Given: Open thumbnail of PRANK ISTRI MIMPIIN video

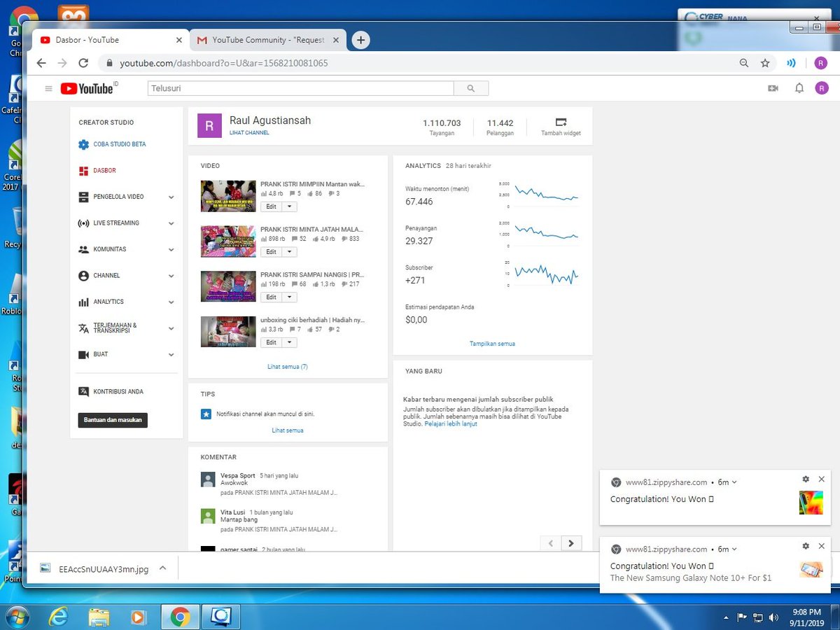Looking at the screenshot, I should click(x=228, y=196).
